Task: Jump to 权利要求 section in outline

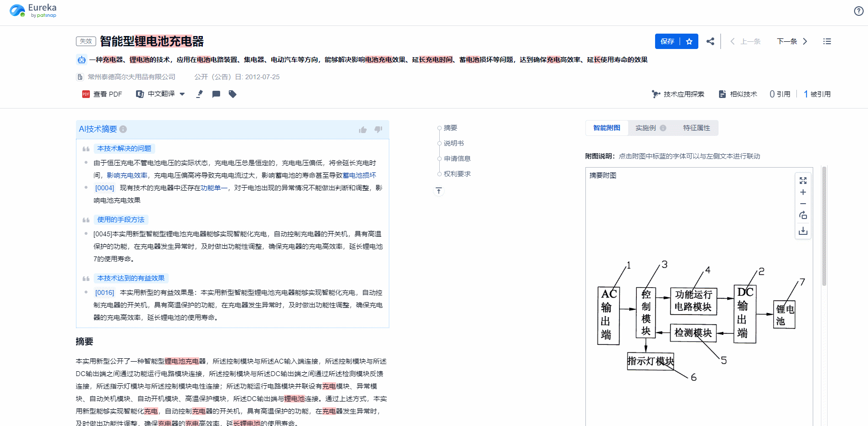Action: [x=457, y=174]
